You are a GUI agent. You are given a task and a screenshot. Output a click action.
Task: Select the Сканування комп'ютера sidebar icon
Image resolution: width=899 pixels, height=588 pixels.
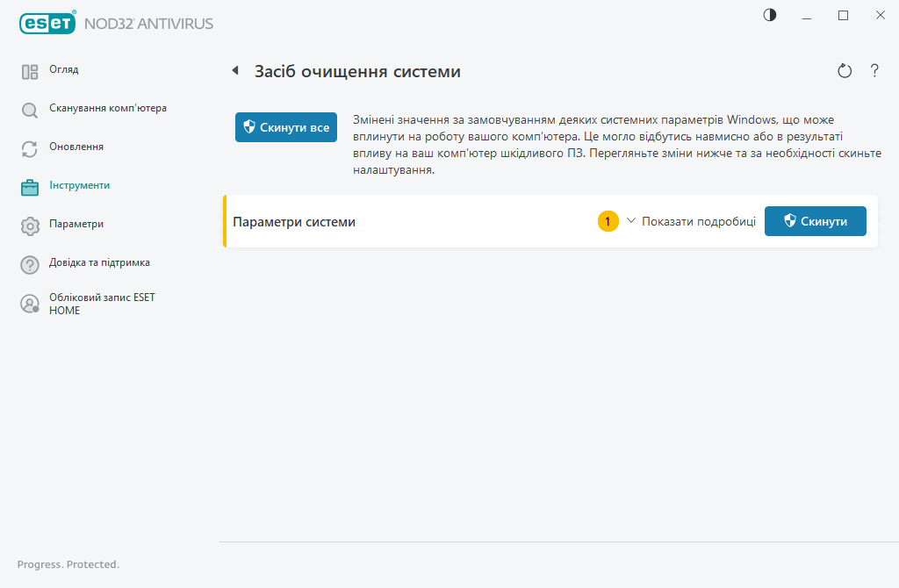31,108
